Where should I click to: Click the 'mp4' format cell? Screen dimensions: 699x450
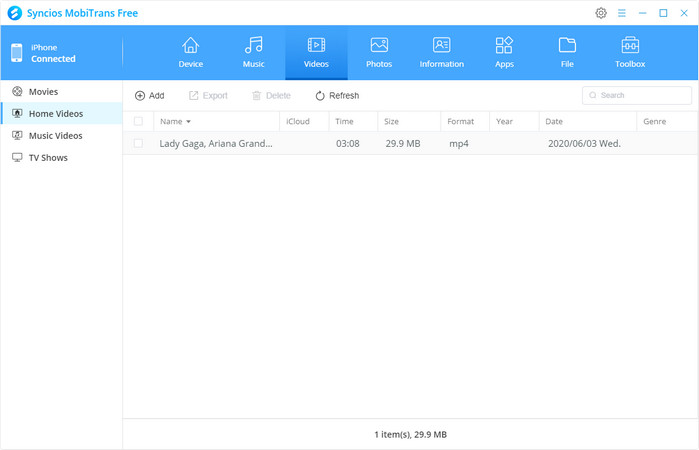click(x=459, y=144)
